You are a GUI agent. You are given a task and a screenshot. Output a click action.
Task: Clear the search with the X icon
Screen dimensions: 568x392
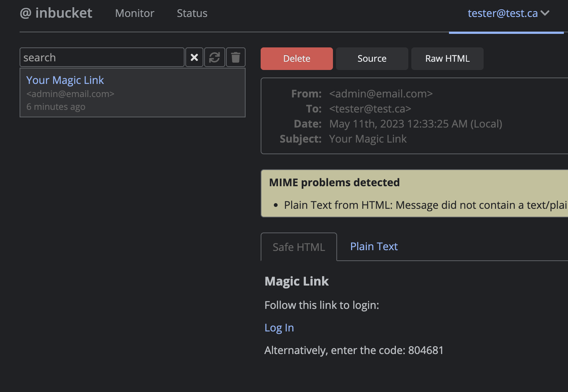click(x=194, y=57)
